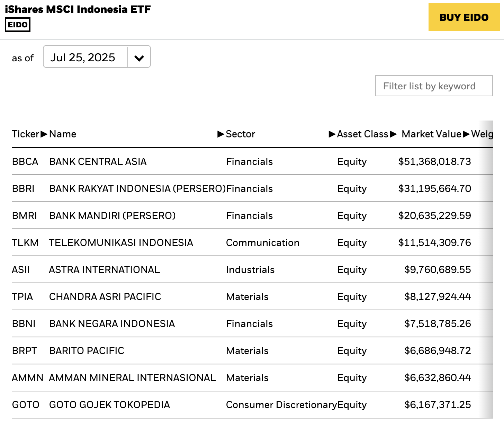Select the GOTO Gojek Tokopedia holding
The width and height of the screenshot is (504, 426).
(x=138, y=405)
